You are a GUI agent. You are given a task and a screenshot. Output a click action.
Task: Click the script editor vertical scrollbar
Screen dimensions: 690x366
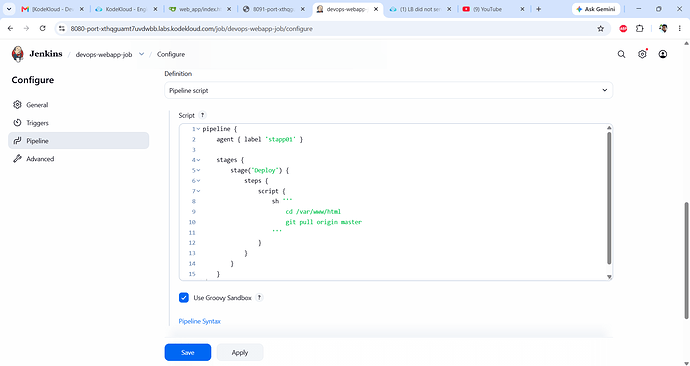tap(609, 198)
